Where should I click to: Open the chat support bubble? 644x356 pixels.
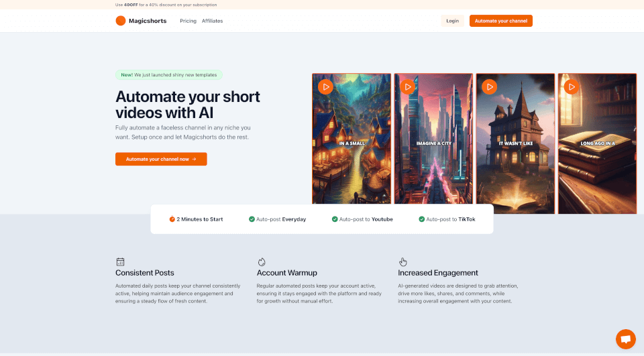pyautogui.click(x=625, y=339)
